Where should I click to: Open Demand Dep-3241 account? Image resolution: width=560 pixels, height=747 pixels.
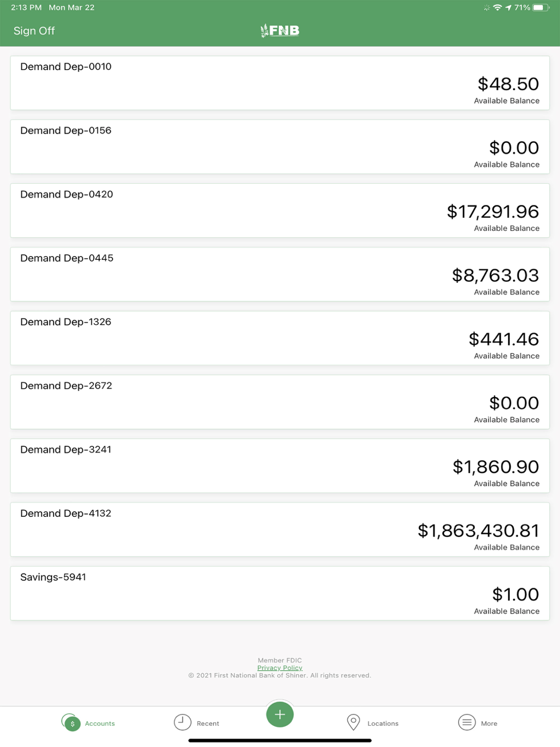coord(280,466)
